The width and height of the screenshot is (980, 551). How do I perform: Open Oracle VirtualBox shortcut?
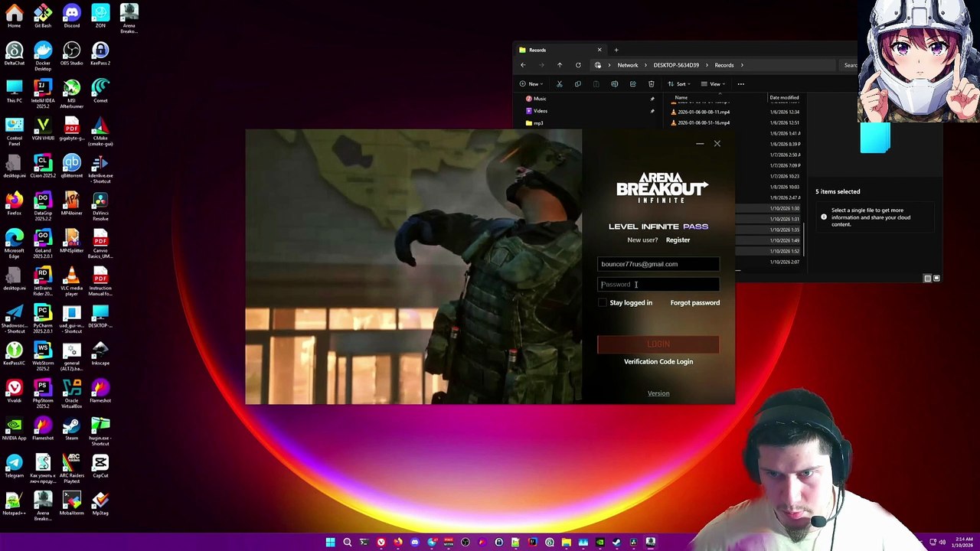pos(71,394)
